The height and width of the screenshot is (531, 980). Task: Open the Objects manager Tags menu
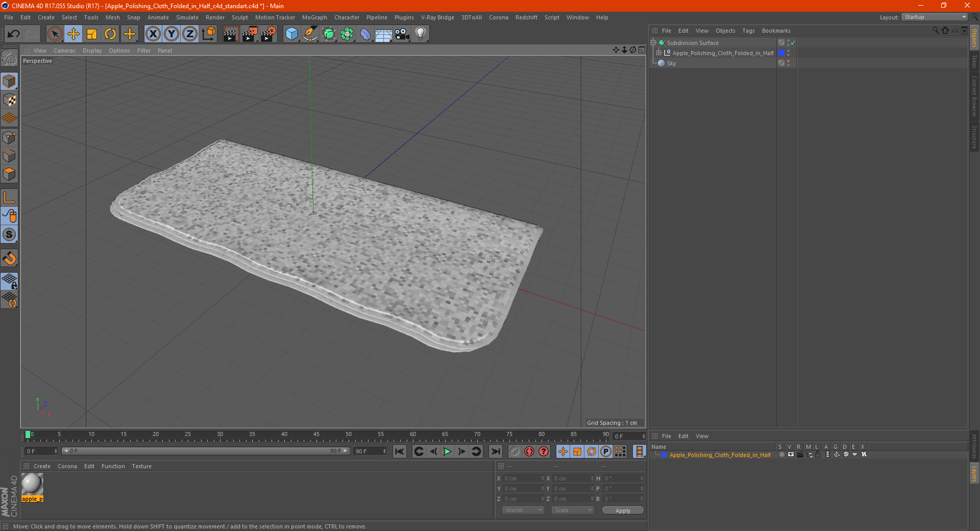pos(748,31)
